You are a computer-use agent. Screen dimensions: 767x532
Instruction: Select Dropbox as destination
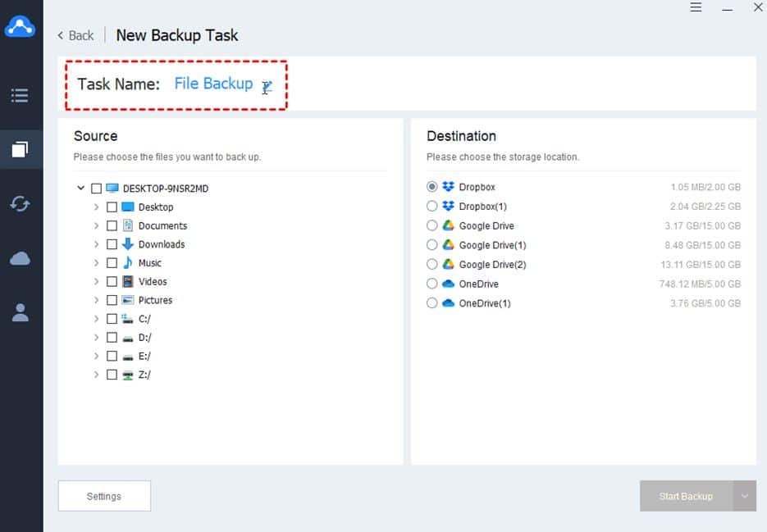[x=432, y=187]
